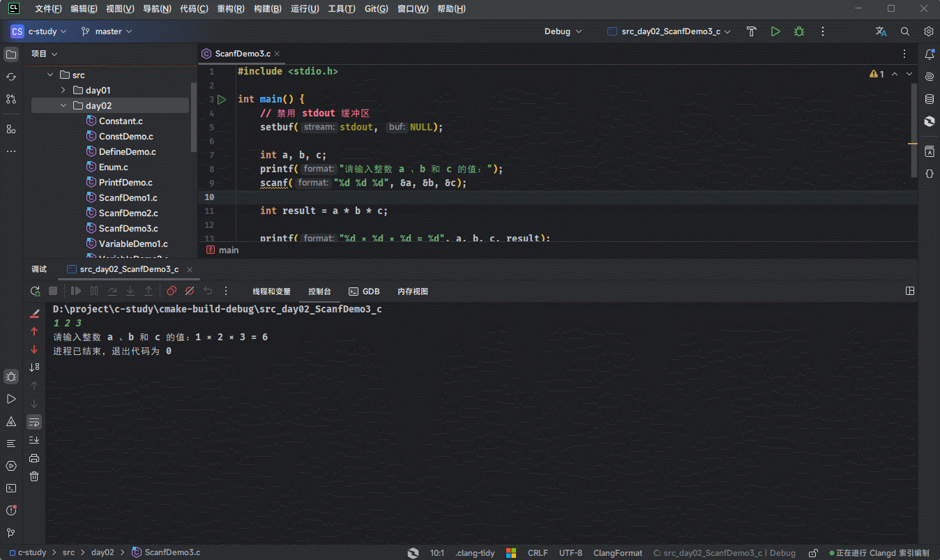Collapse the day02 folder in the project tree
The image size is (940, 560).
pos(63,105)
